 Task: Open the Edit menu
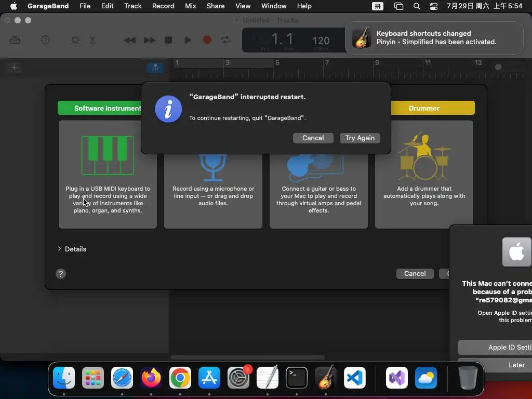tap(107, 6)
